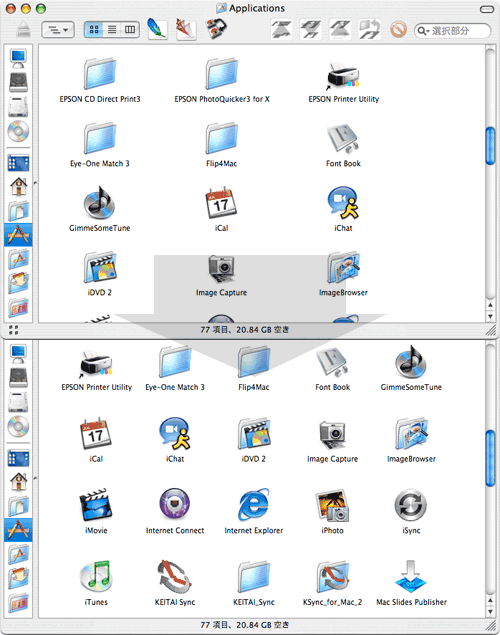Click the upper window status text "77 項目、20.84 GB 空き"
The height and width of the screenshot is (635, 500).
[x=245, y=330]
